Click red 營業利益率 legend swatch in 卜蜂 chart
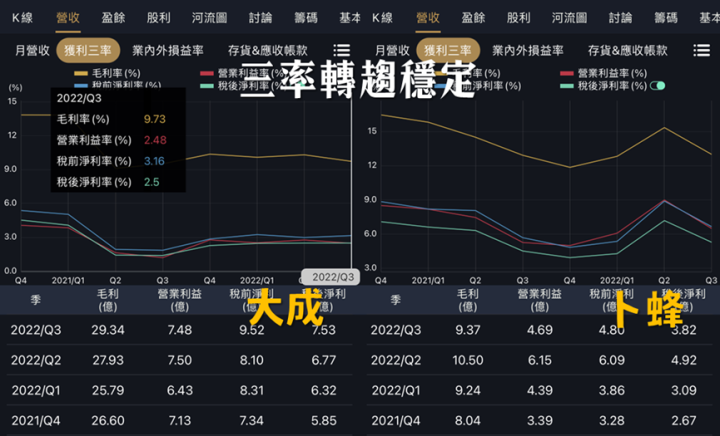Screen dimensions: 720x436 coord(567,73)
